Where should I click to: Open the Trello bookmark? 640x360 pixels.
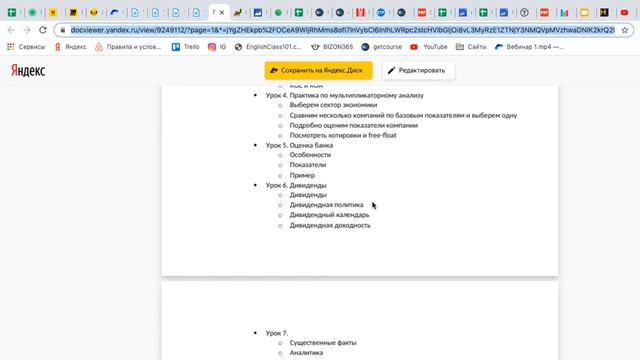point(186,47)
